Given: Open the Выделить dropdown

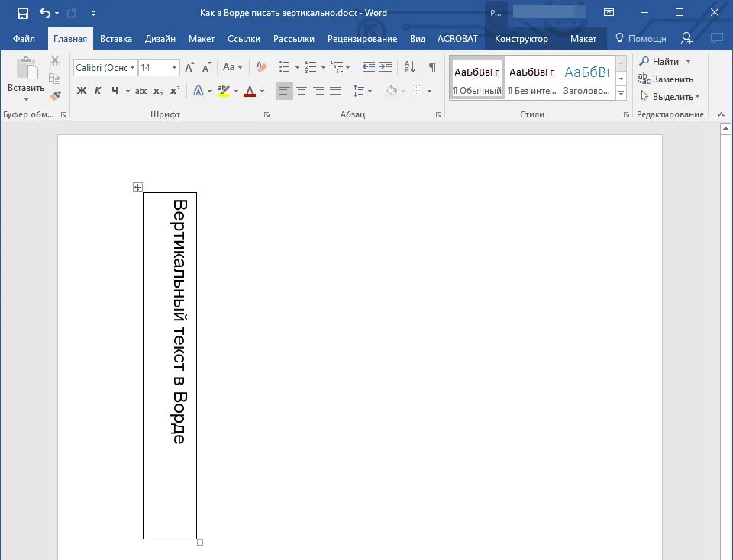Looking at the screenshot, I should (x=670, y=97).
